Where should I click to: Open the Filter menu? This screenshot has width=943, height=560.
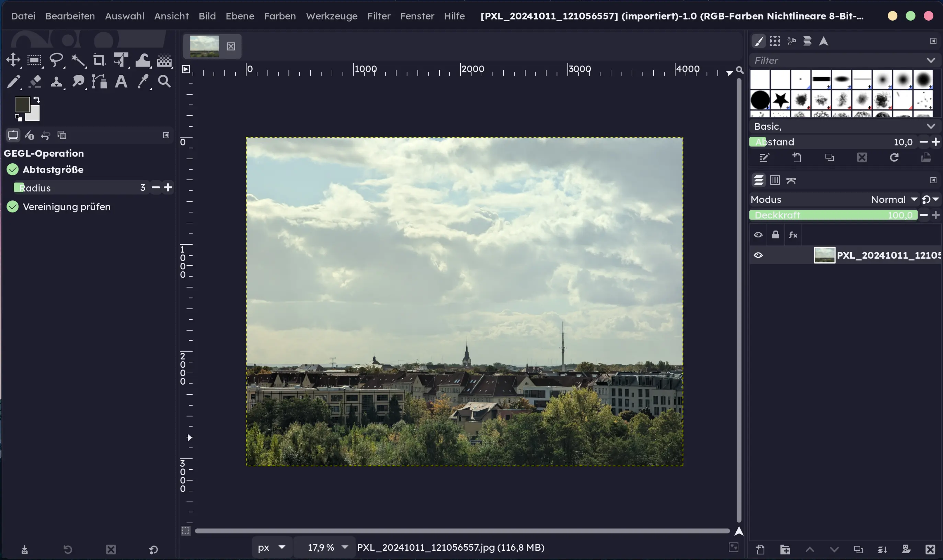click(378, 16)
